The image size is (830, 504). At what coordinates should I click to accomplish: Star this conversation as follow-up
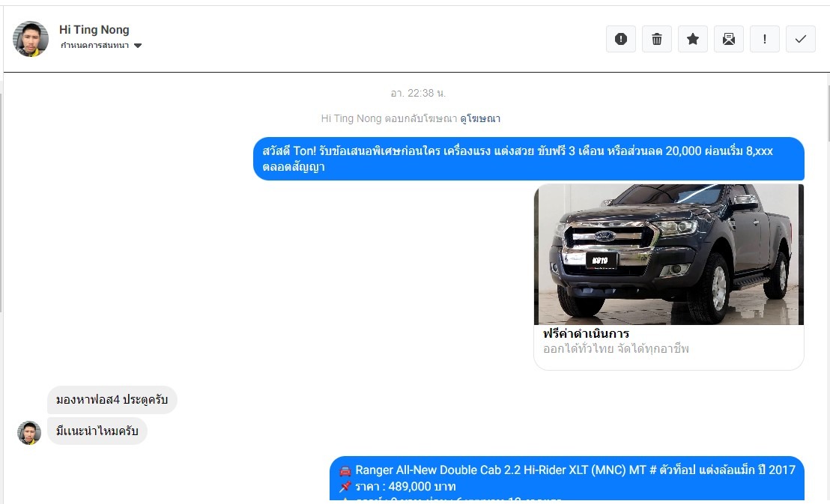point(692,39)
